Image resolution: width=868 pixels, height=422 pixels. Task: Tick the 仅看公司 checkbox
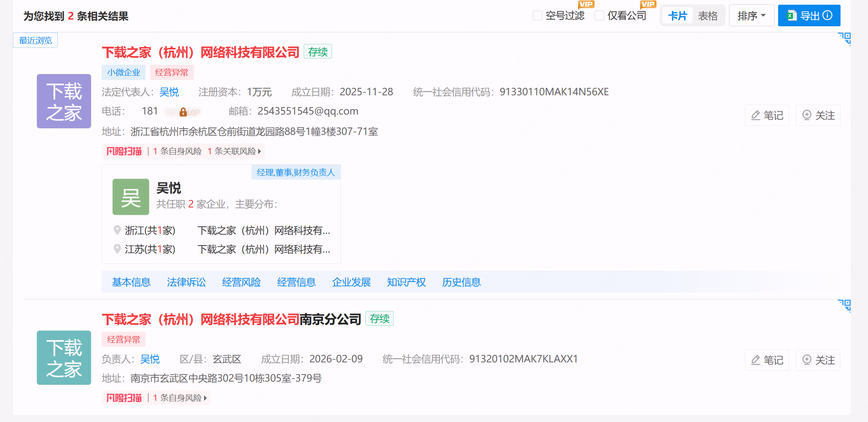pos(599,16)
